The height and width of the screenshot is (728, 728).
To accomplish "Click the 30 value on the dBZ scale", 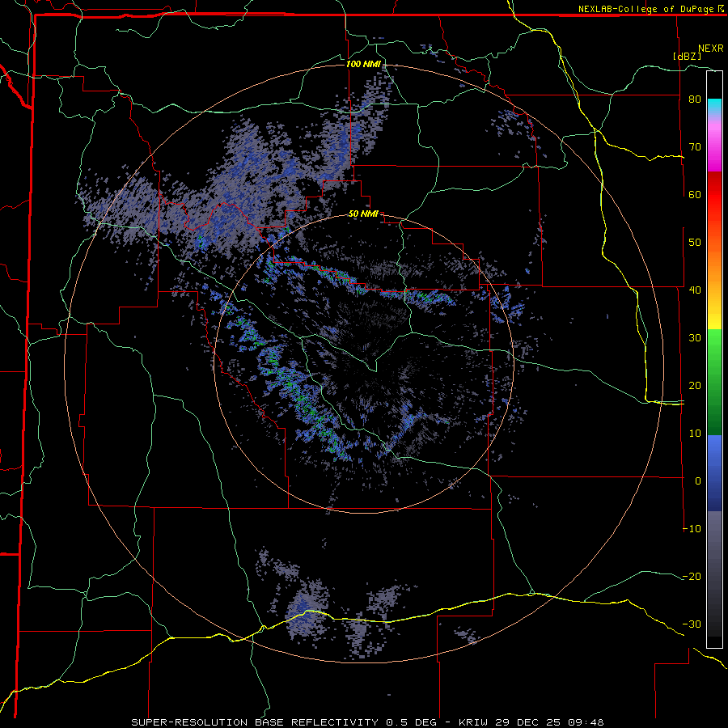I will pyautogui.click(x=695, y=337).
